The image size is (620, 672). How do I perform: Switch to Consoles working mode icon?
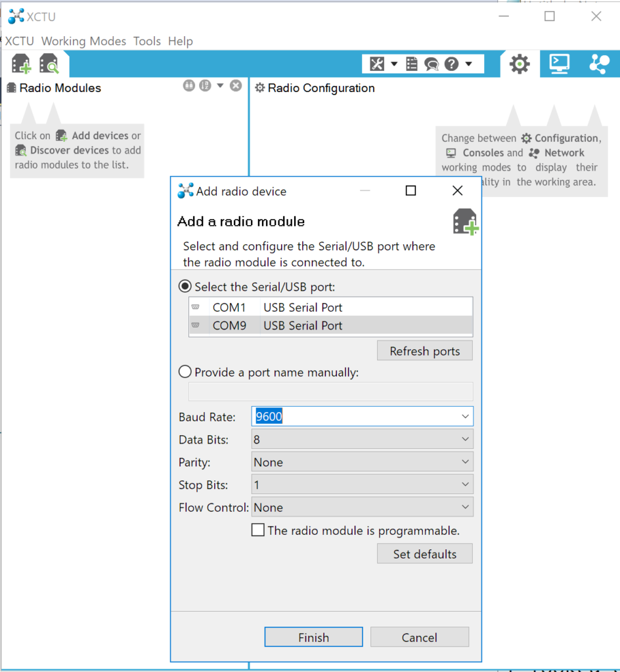(560, 64)
